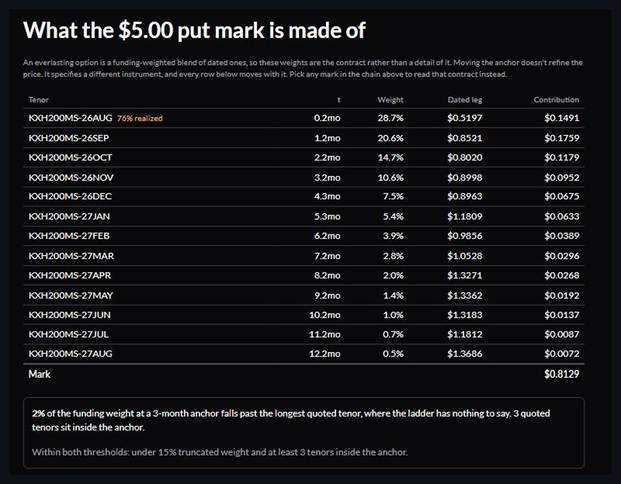Click the Dated leg column header

coord(465,100)
